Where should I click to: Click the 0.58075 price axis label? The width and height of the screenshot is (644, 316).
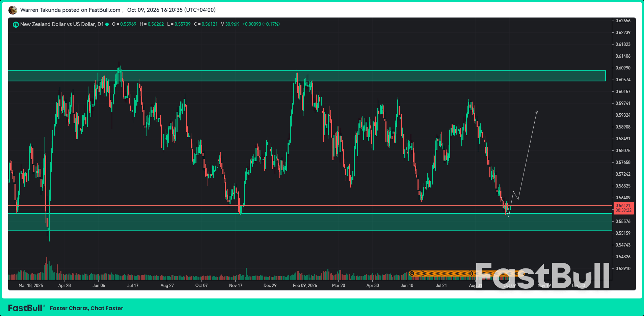(623, 150)
